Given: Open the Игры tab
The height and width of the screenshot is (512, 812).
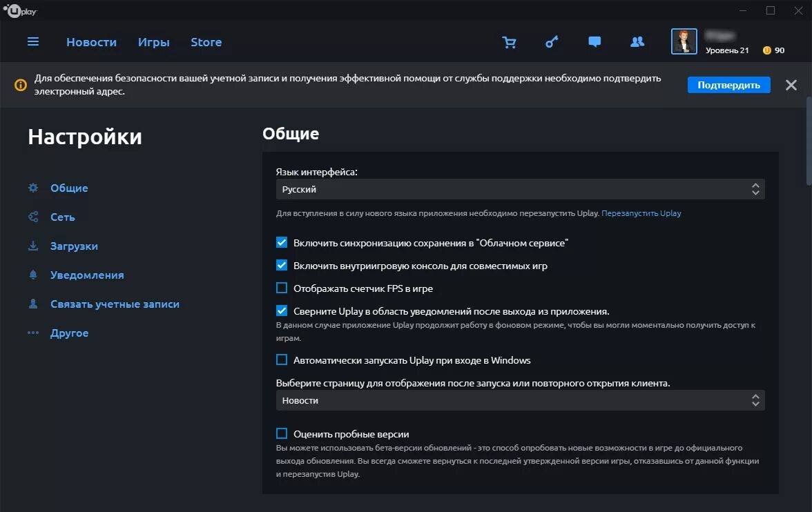Looking at the screenshot, I should (x=154, y=42).
